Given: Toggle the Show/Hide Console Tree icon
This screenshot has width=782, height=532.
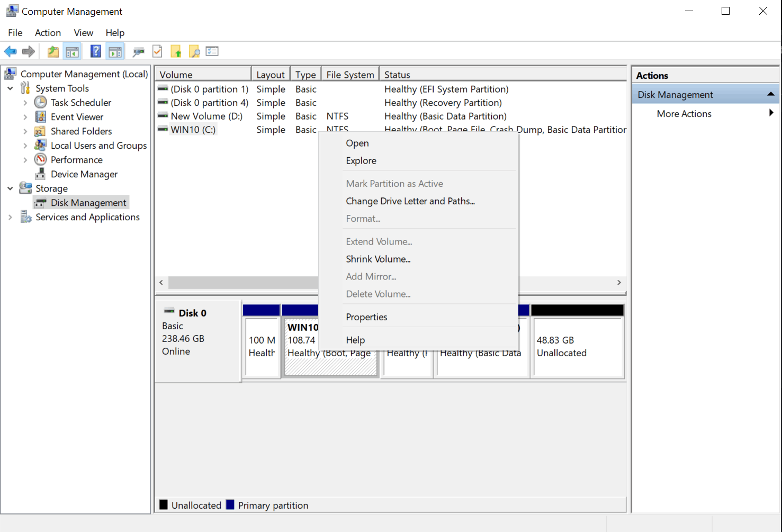Looking at the screenshot, I should 72,51.
